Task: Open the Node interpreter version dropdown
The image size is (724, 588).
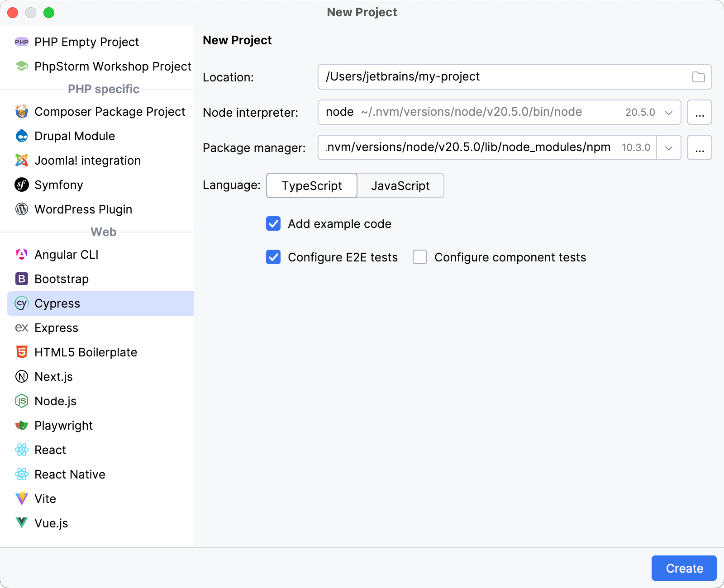Action: point(668,112)
